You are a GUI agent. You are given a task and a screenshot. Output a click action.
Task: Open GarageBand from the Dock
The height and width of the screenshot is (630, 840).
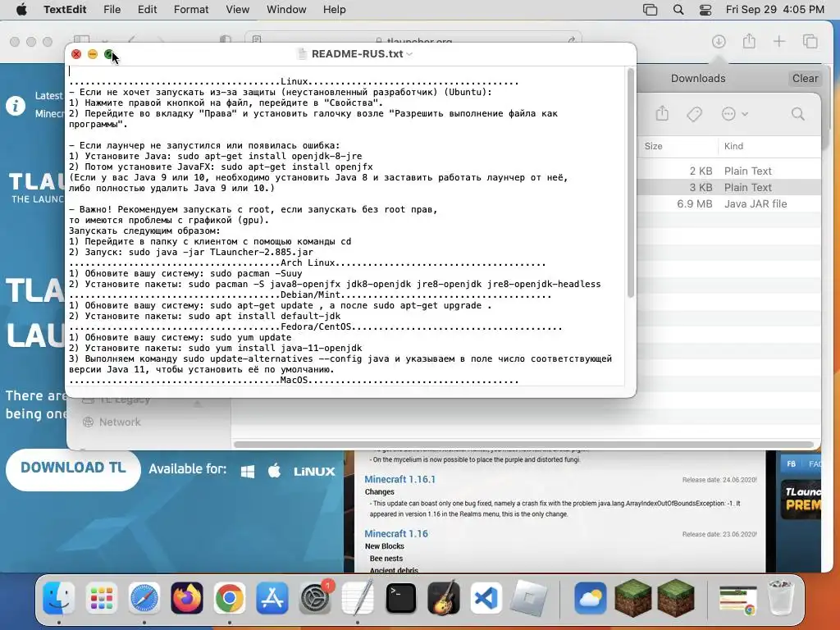444,598
